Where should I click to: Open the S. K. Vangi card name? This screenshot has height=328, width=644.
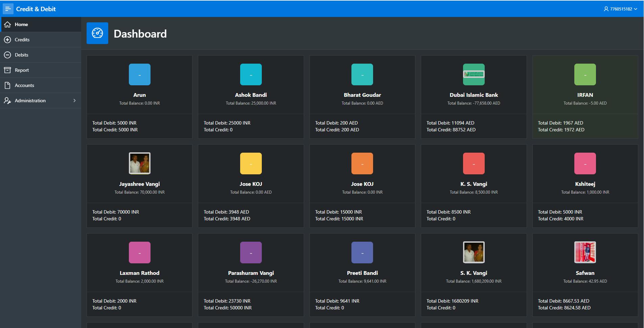coord(474,273)
